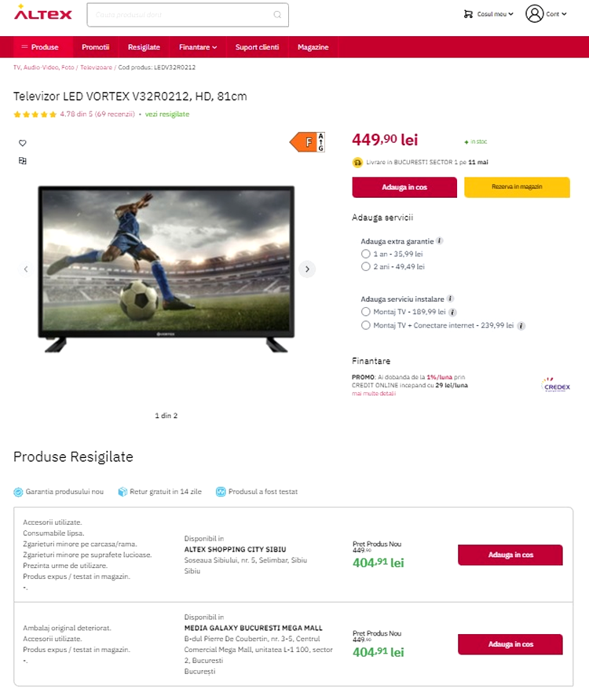Click the user account avatar icon
Viewport: 589px width, 700px height.
coord(534,14)
